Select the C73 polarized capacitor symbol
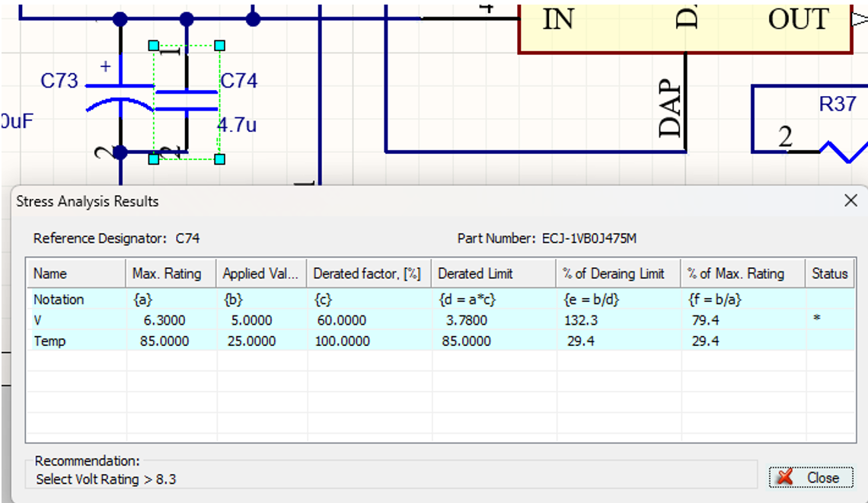Screen dimensions: 868x503 [120, 97]
